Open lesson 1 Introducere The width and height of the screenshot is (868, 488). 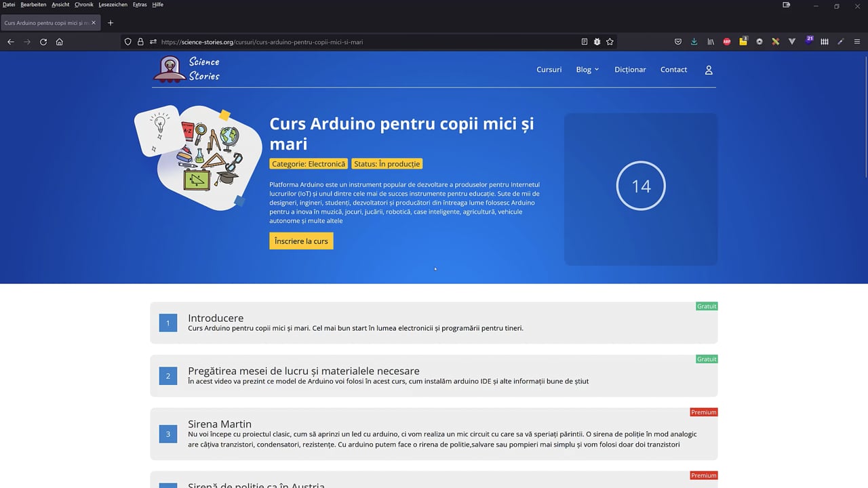click(434, 323)
